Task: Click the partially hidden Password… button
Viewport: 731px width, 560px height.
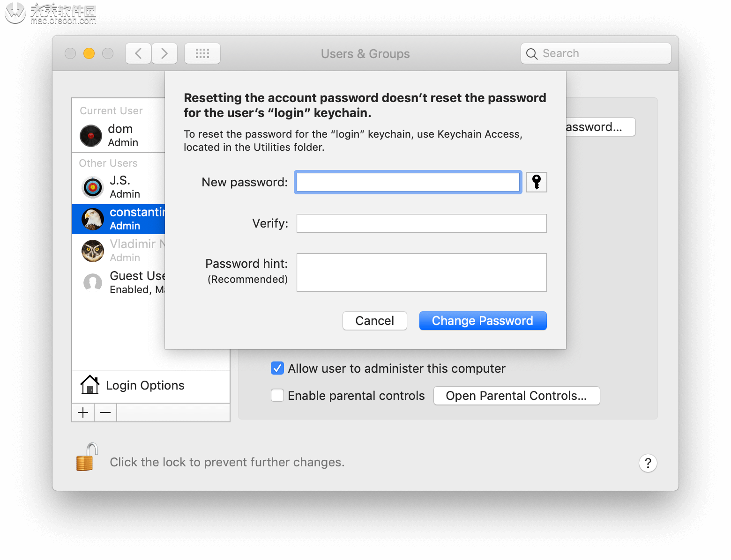Action: [601, 127]
